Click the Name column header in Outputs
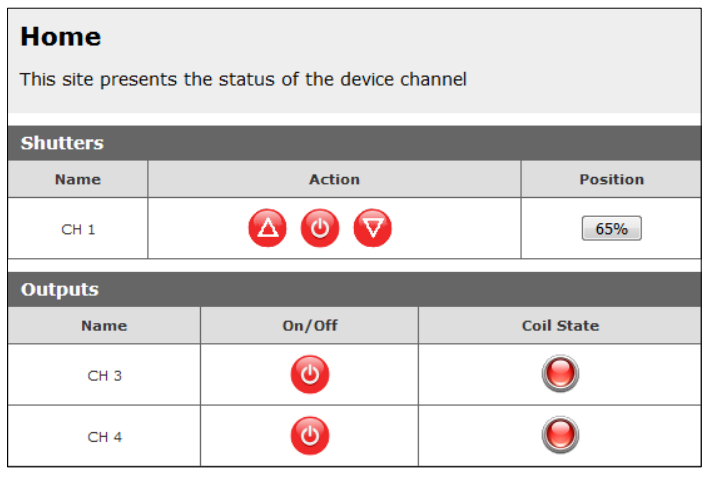This screenshot has height=478, width=712. click(104, 326)
